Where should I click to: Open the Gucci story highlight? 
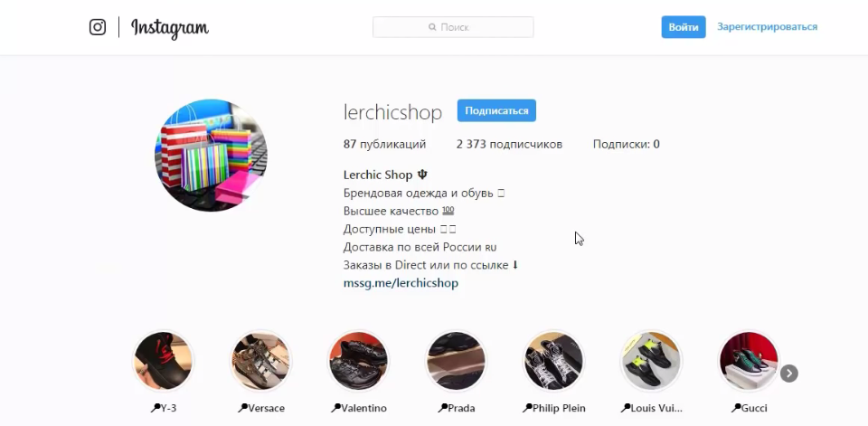point(749,361)
